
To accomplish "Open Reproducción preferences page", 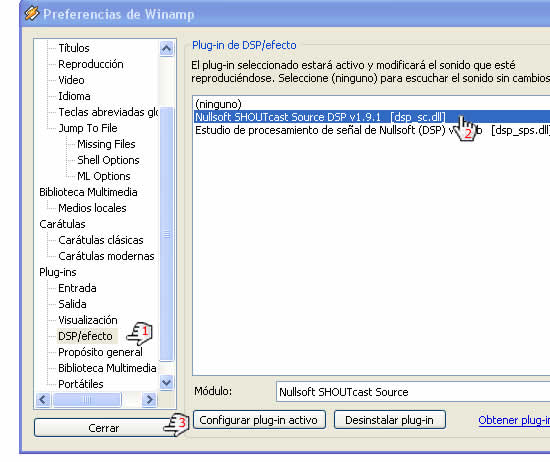I will tap(90, 64).
